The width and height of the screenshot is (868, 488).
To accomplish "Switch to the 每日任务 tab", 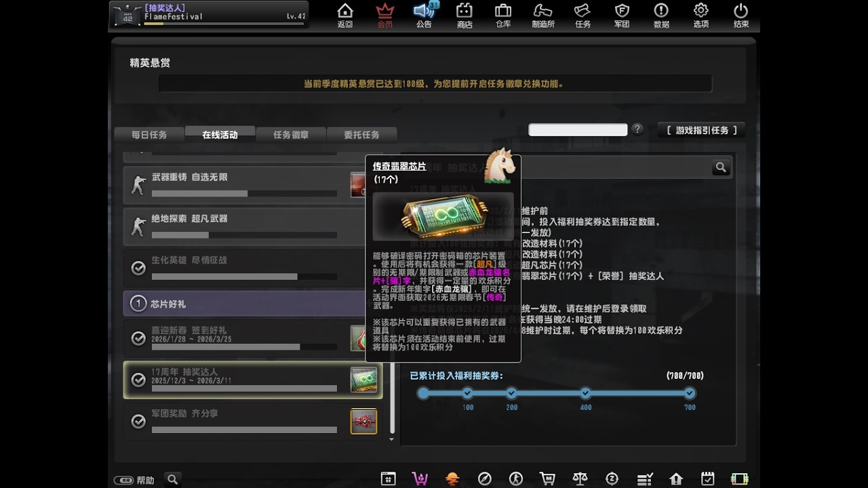I will point(149,134).
